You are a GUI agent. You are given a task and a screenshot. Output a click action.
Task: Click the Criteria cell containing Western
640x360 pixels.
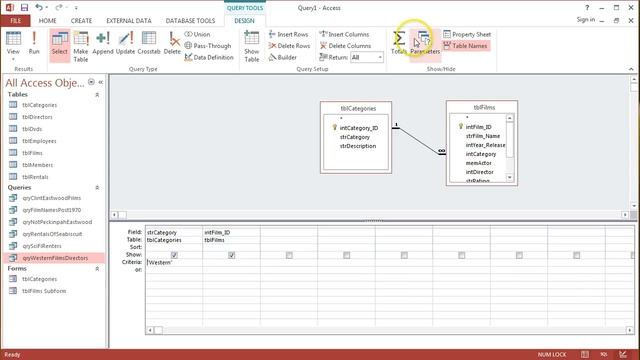pyautogui.click(x=174, y=262)
